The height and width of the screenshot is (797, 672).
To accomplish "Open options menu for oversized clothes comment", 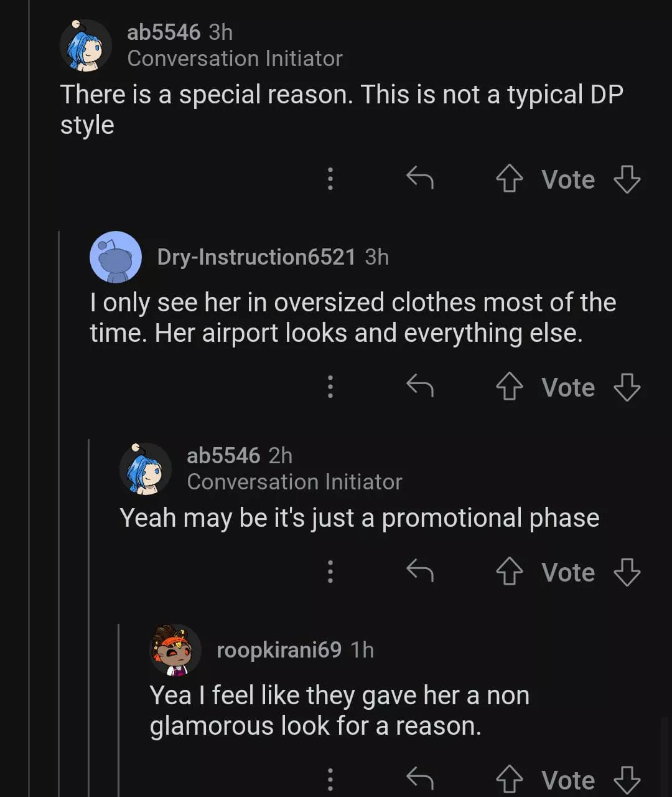I will 330,387.
